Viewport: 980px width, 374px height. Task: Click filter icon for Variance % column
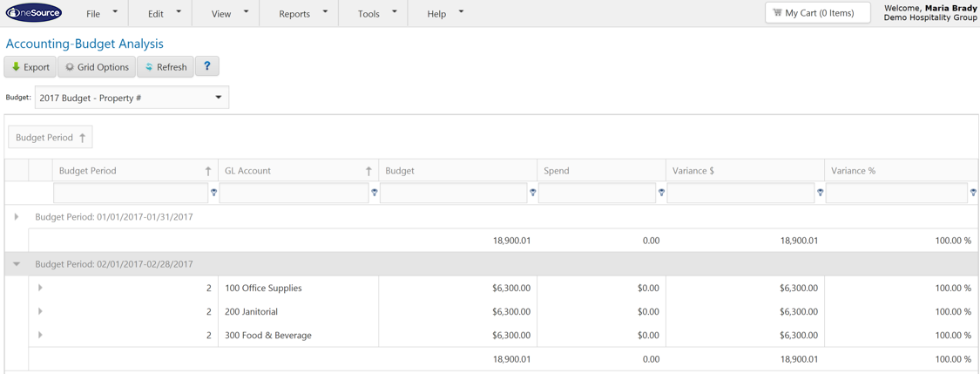tap(973, 193)
